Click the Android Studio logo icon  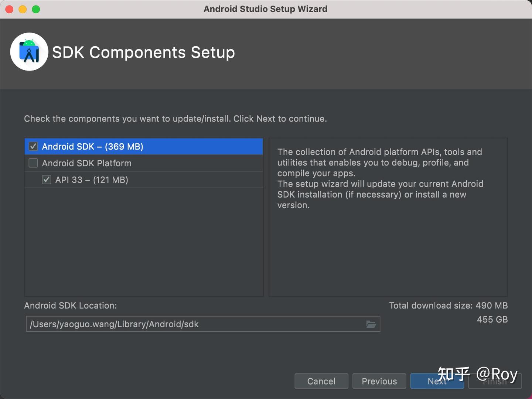pyautogui.click(x=29, y=52)
